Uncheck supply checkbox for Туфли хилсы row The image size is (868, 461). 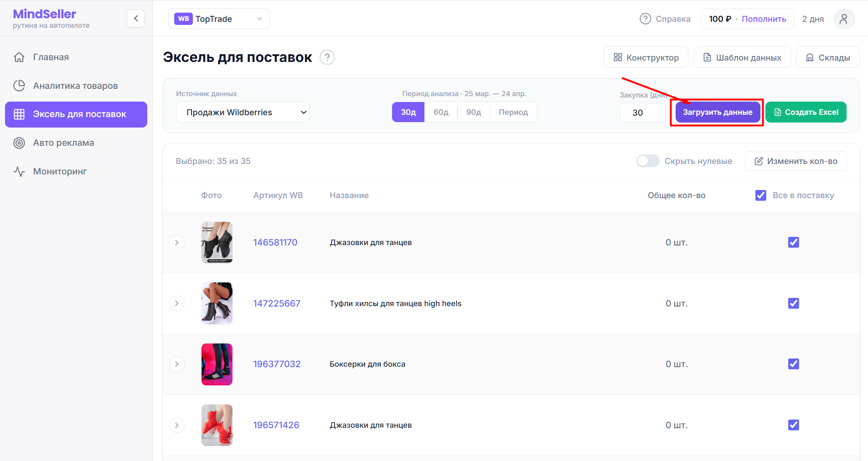[794, 303]
